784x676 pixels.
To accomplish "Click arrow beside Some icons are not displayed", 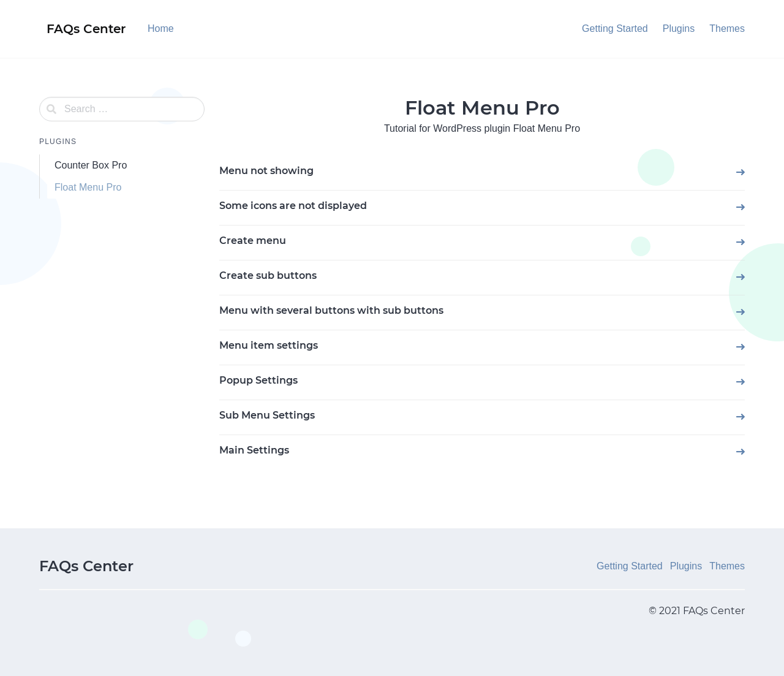I will point(741,207).
